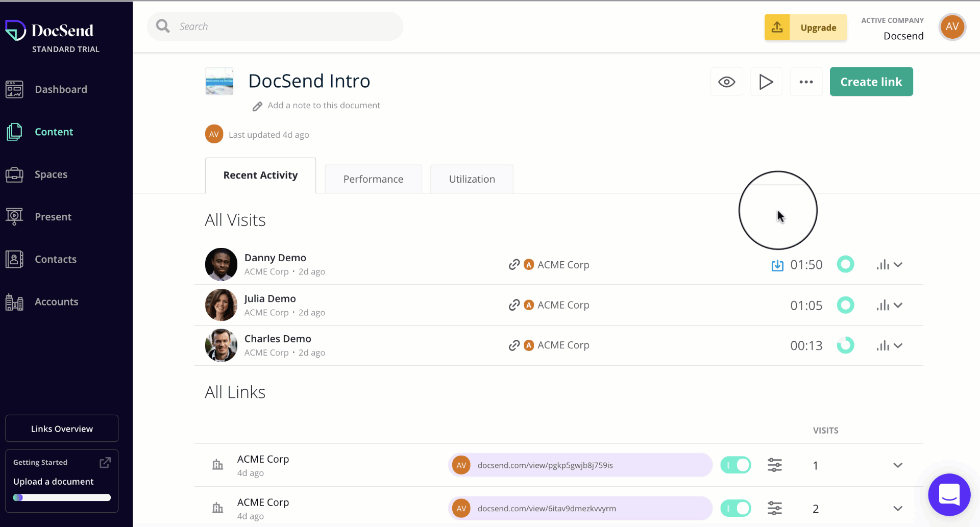Open Charles Demo's profile photo

tap(221, 345)
